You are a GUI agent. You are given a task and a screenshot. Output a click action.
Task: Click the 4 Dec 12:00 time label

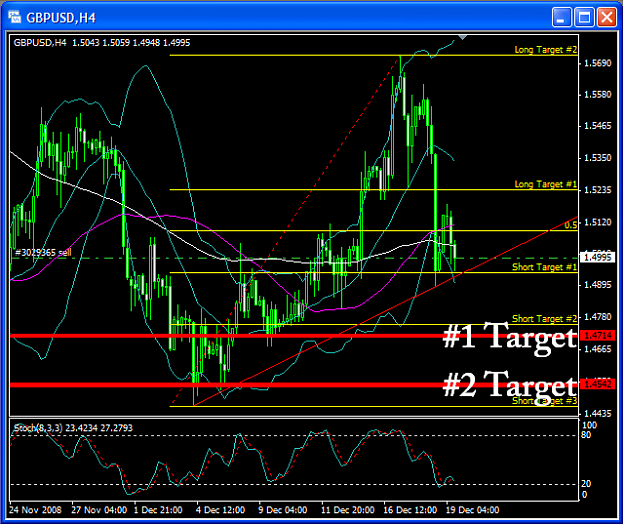220,510
